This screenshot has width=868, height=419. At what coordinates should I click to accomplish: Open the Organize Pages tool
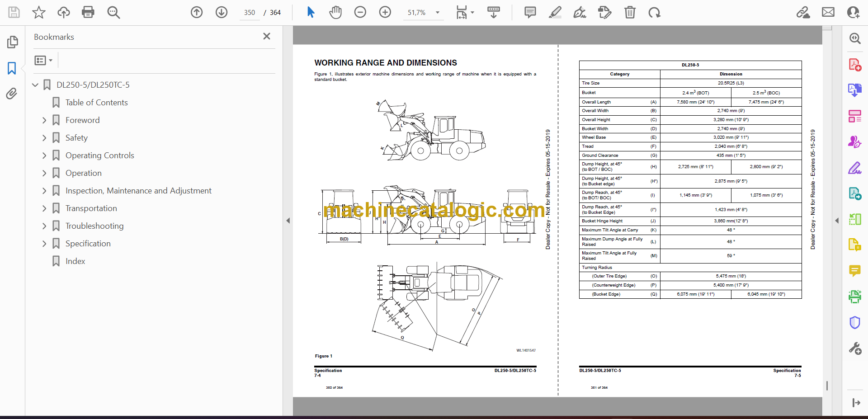click(854, 116)
